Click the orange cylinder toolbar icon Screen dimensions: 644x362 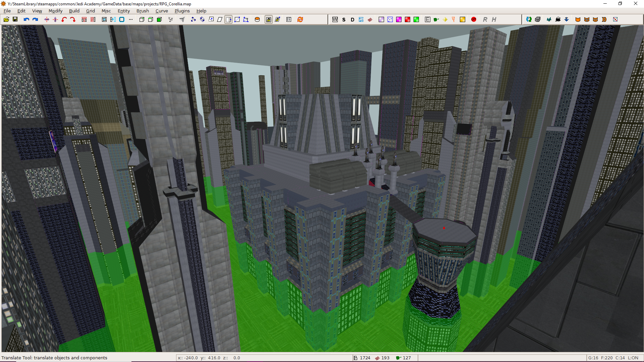(x=257, y=19)
